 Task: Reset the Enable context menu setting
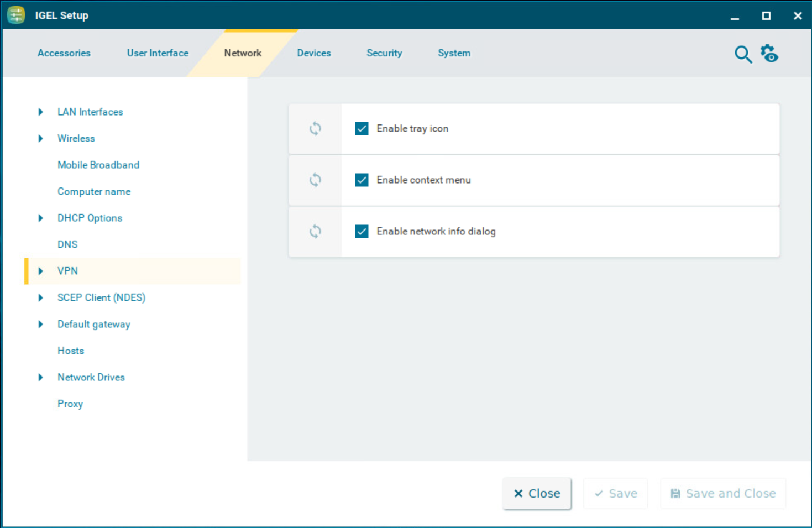coord(315,180)
